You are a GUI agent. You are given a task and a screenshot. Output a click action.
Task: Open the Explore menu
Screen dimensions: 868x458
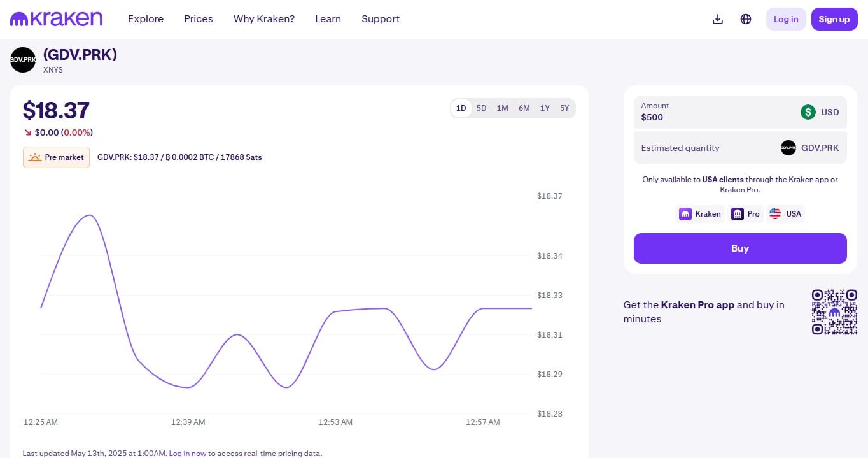pos(146,19)
